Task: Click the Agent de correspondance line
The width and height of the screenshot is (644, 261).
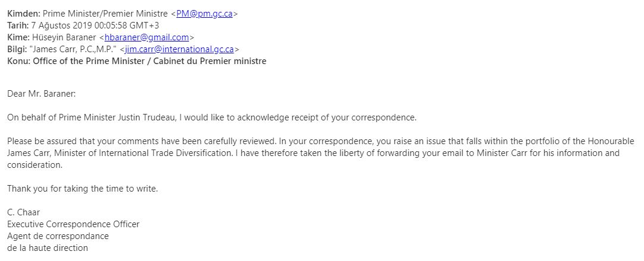Action: pos(58,236)
